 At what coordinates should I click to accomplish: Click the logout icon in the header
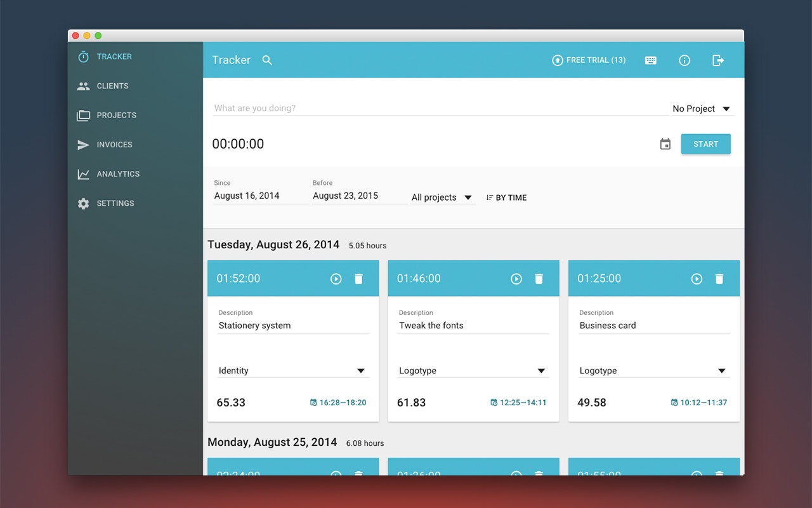click(718, 60)
